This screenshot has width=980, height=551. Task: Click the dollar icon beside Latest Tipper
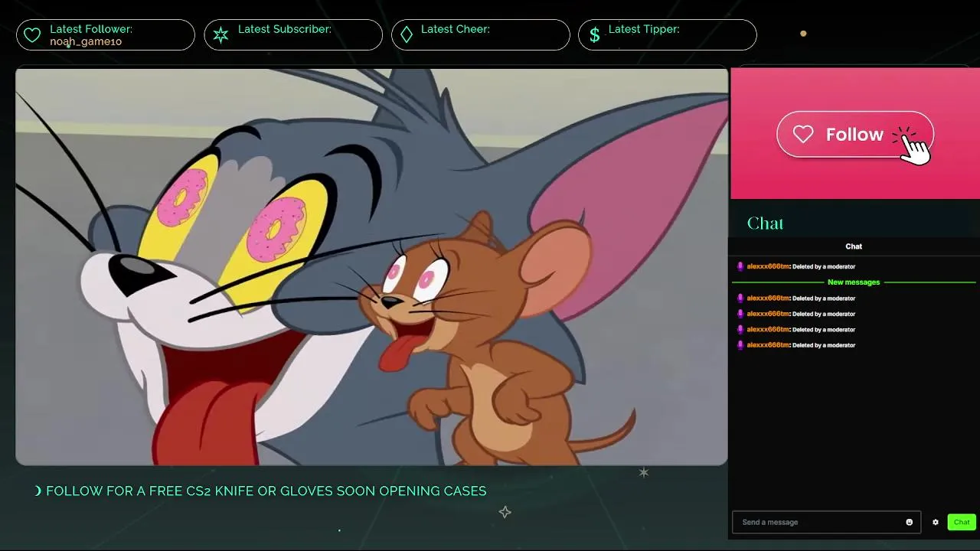(x=594, y=35)
